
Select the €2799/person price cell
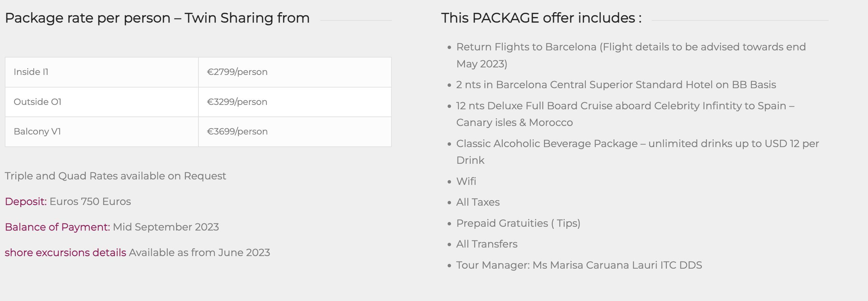(x=295, y=72)
